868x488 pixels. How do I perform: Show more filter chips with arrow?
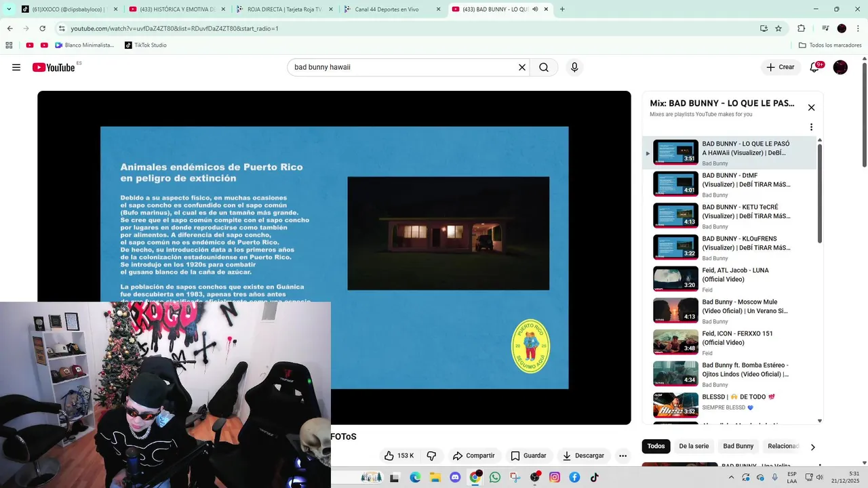pos(812,447)
